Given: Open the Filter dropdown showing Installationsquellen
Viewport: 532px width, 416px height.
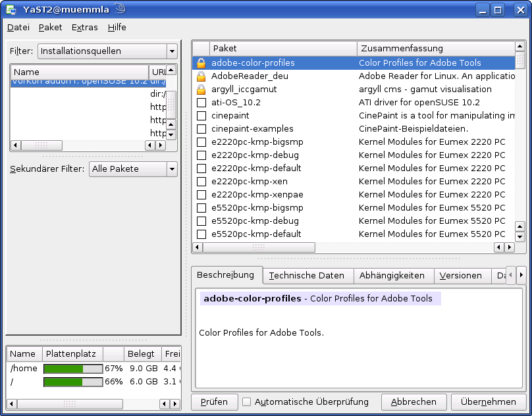Looking at the screenshot, I should (107, 51).
